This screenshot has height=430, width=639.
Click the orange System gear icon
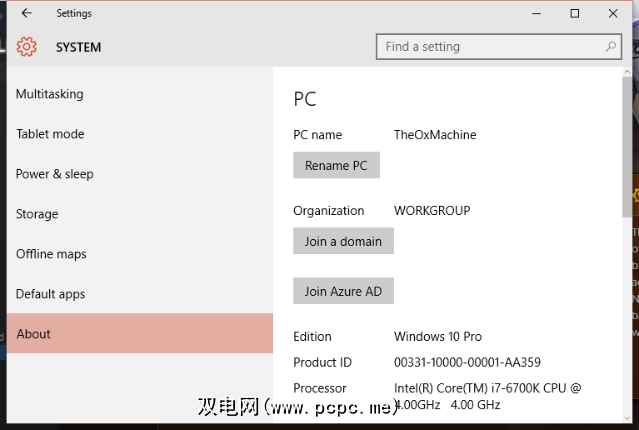(26, 47)
